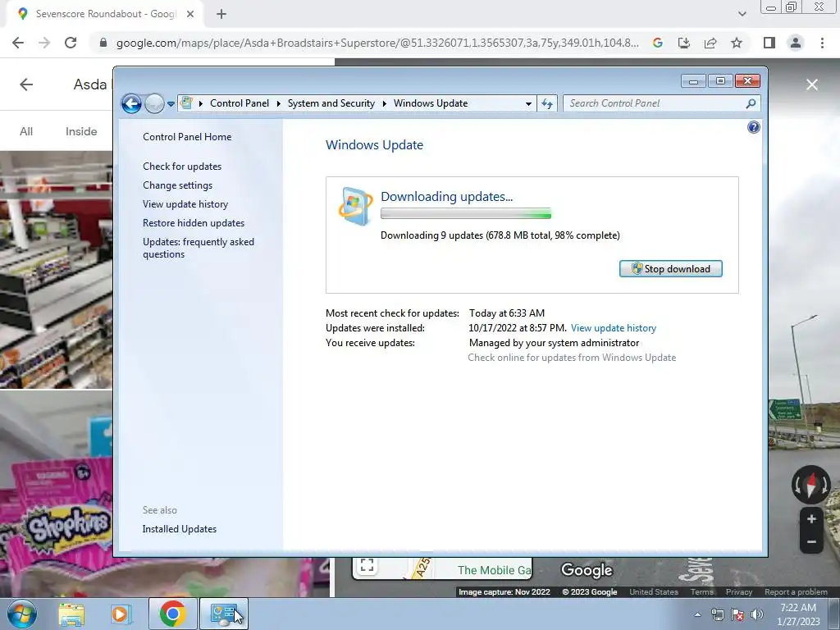The image size is (840, 630).
Task: Open the Windows Start button
Action: [x=21, y=614]
